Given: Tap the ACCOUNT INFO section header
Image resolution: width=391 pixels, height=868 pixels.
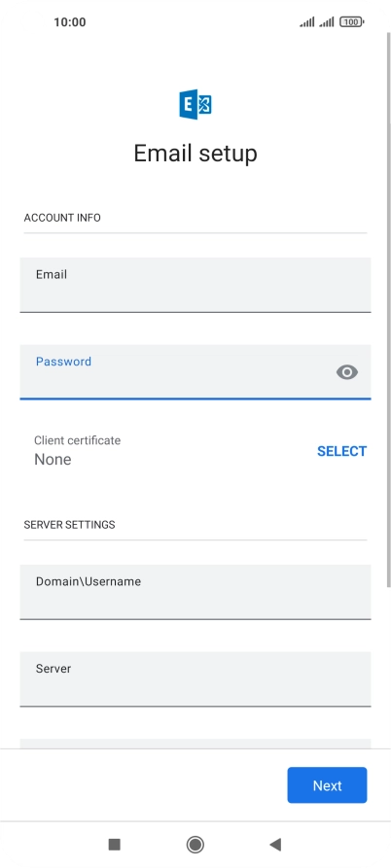Looking at the screenshot, I should [x=62, y=218].
